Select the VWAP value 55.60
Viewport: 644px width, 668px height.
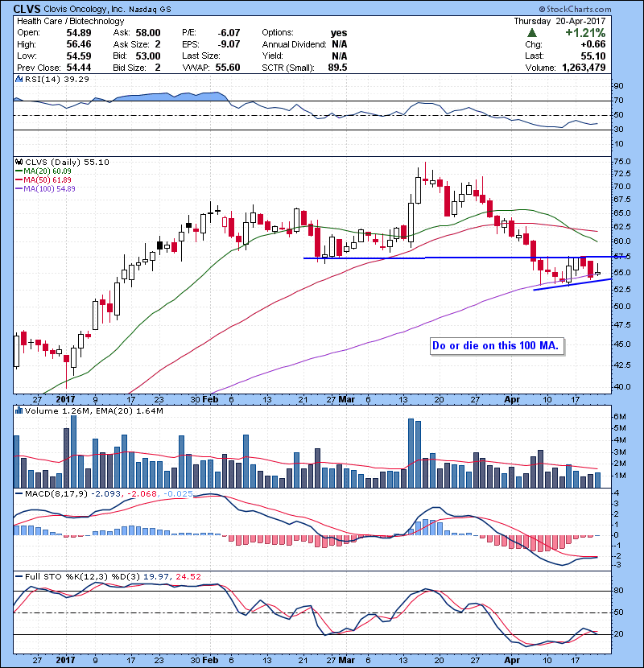click(228, 68)
